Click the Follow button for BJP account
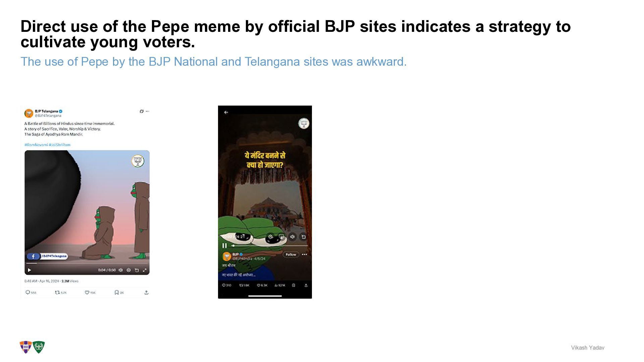Viewport: 644px width, 362px height. point(291,254)
